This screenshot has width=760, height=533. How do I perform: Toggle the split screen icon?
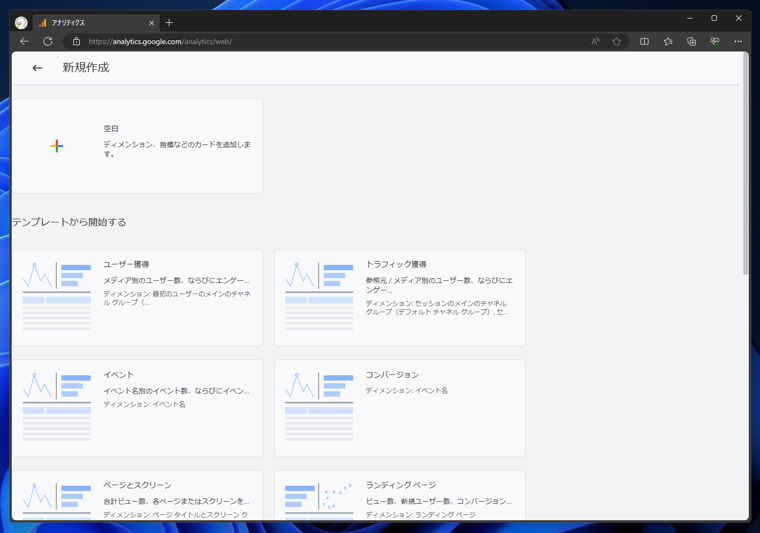644,42
